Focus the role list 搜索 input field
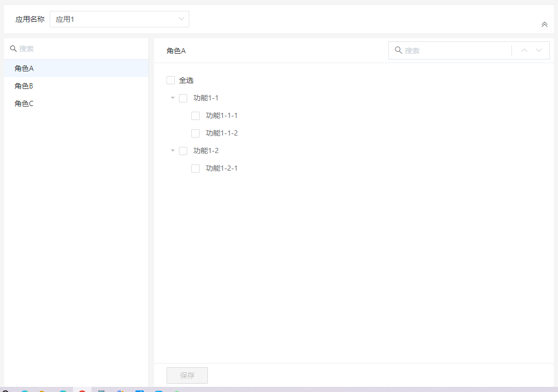 click(x=78, y=49)
